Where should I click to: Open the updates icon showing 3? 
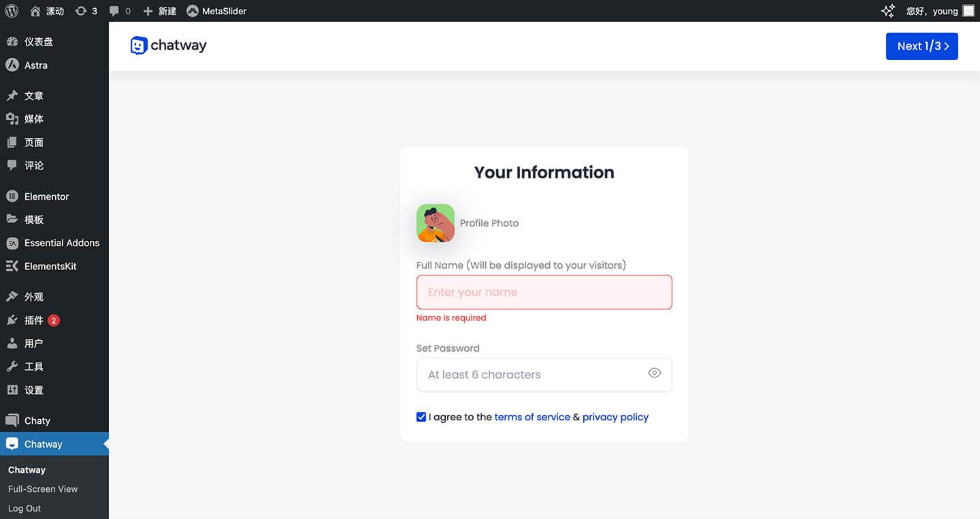point(81,11)
